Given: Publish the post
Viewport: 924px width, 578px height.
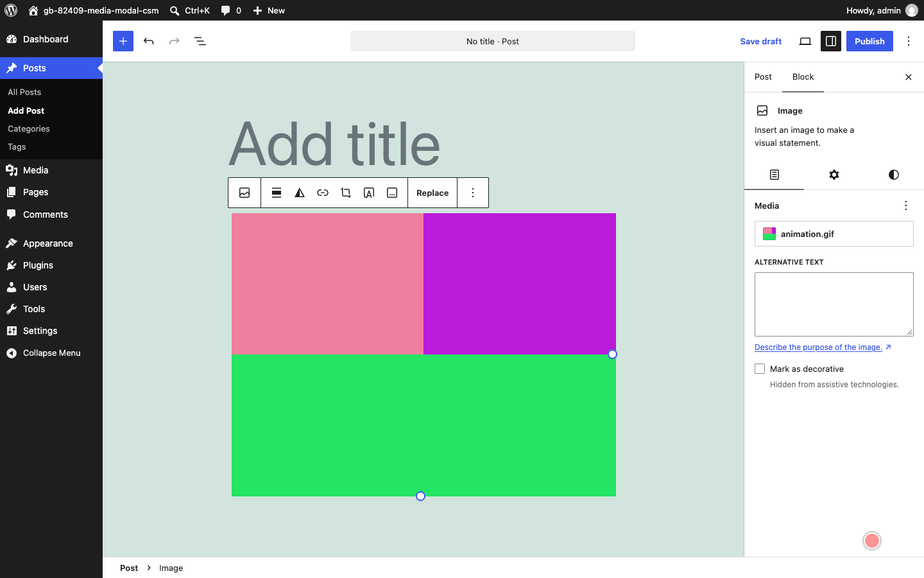Looking at the screenshot, I should pos(869,41).
